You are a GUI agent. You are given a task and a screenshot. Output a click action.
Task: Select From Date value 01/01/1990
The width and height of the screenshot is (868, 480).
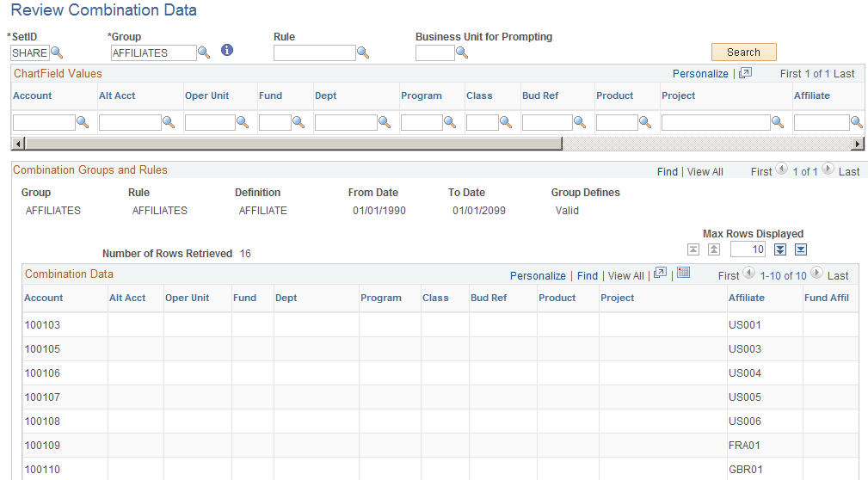pos(379,211)
